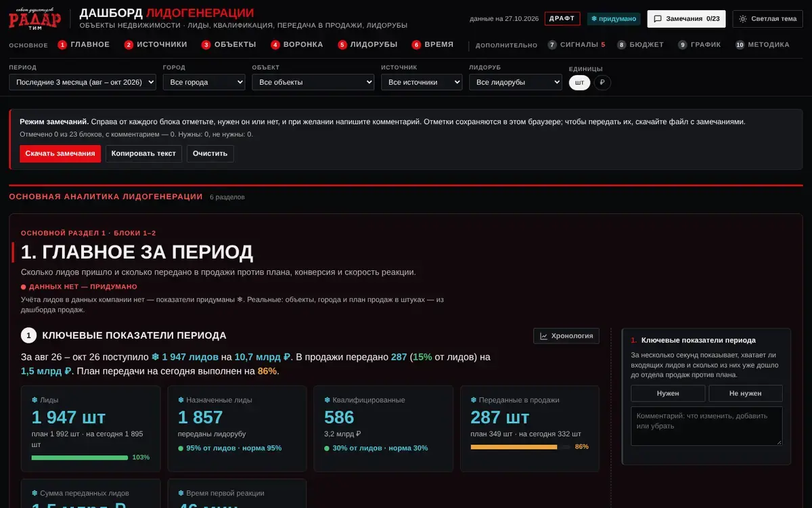Click the 1 857 assigned value

[x=200, y=417]
